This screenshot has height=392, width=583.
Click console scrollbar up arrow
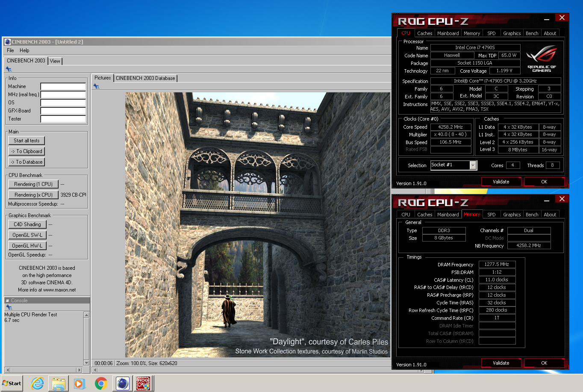[x=87, y=315]
